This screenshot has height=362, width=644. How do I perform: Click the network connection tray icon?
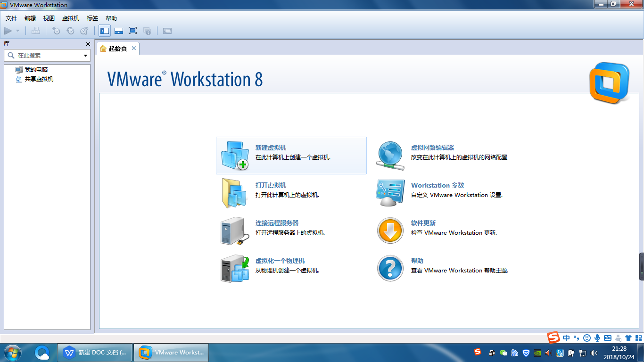(583, 353)
